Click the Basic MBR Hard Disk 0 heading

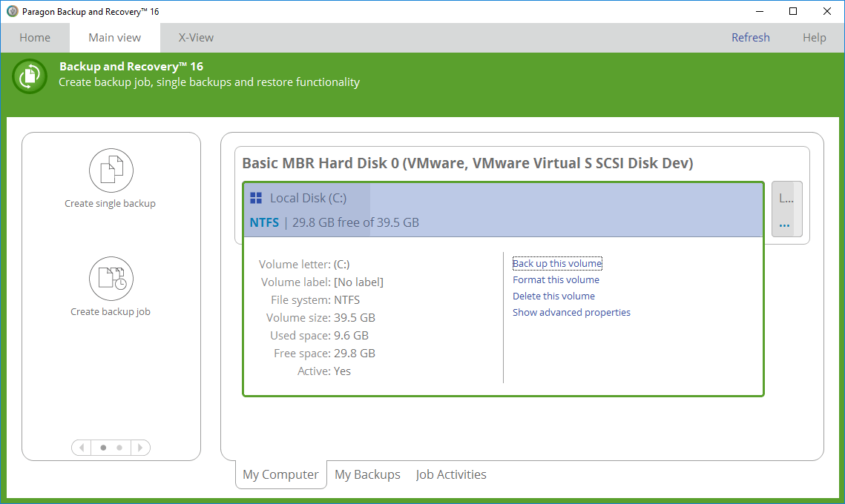(x=467, y=163)
